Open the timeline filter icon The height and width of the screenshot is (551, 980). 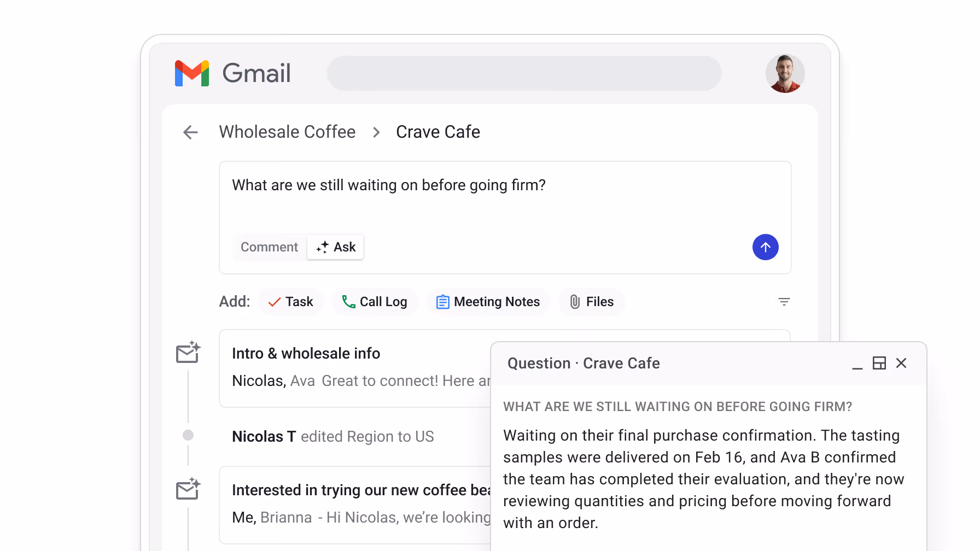(784, 302)
